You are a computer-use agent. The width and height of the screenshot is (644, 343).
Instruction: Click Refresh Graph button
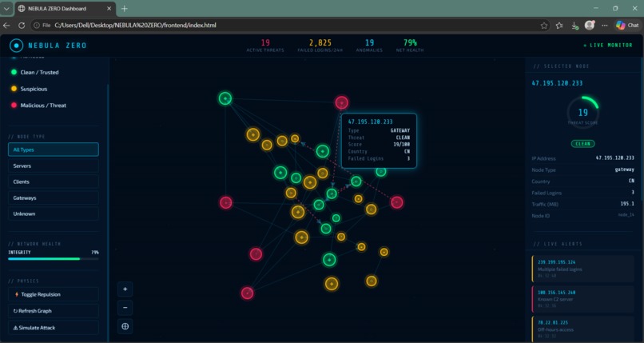pyautogui.click(x=54, y=311)
